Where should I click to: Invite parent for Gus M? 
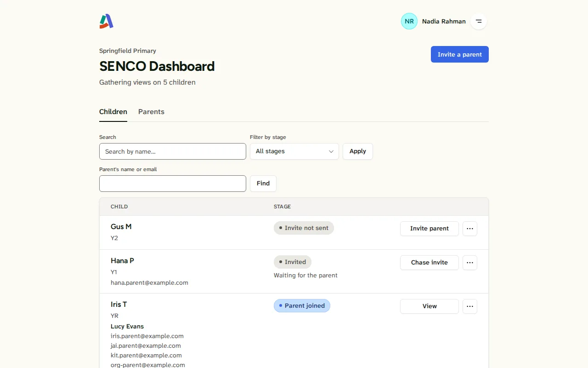tap(430, 229)
